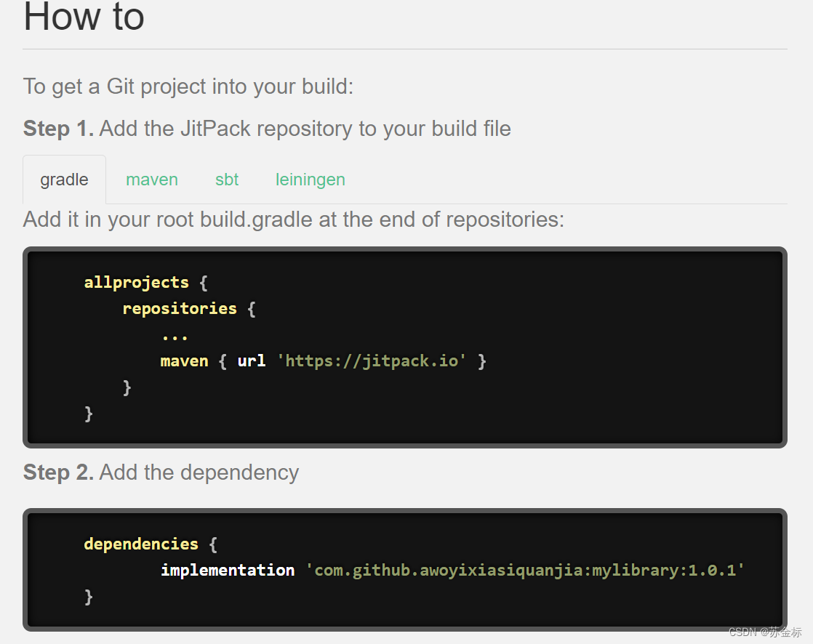Click the 'Step 2.' label
This screenshot has width=813, height=644.
tap(59, 472)
